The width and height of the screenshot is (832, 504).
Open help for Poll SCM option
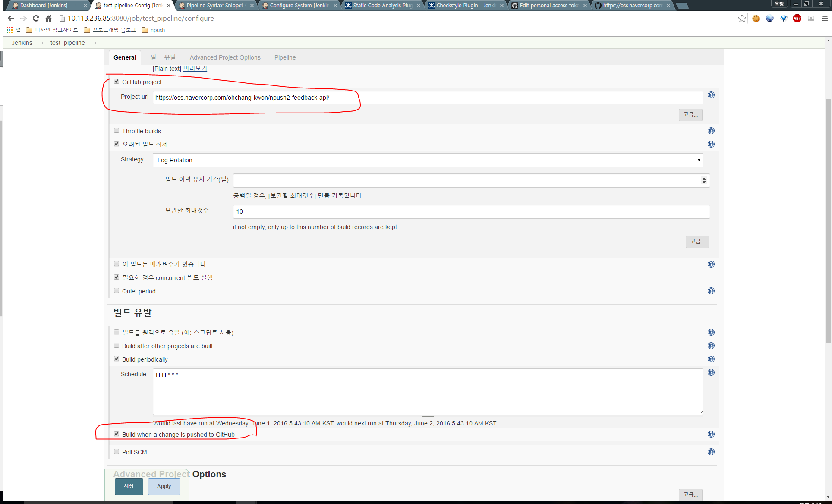711,452
